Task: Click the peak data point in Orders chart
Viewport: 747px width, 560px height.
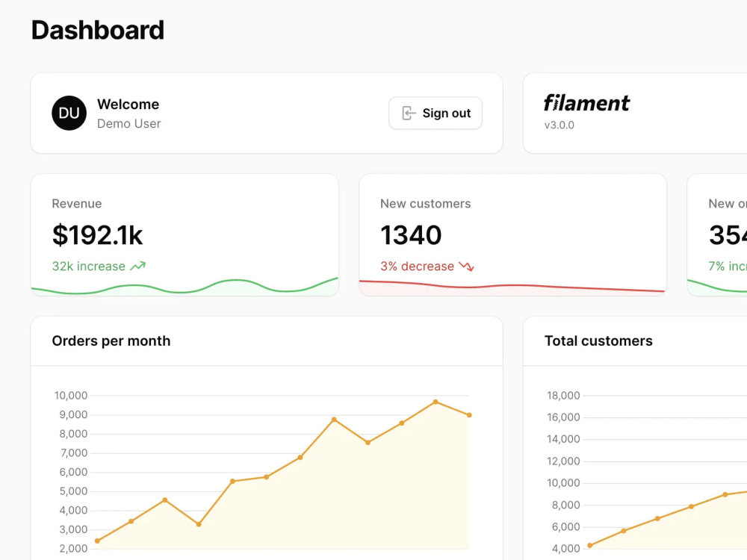Action: tap(436, 402)
